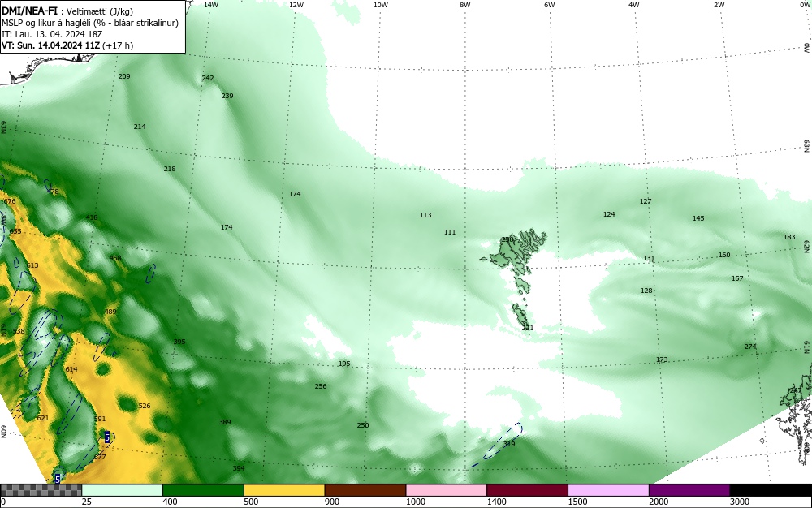Click the map value 591
Viewport: 812px width, 508px height.
coord(100,419)
